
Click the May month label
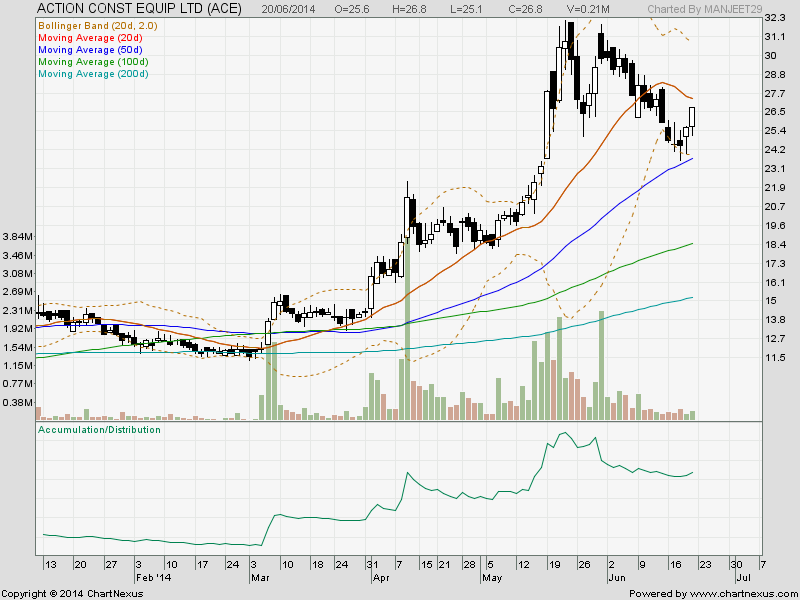pos(492,578)
